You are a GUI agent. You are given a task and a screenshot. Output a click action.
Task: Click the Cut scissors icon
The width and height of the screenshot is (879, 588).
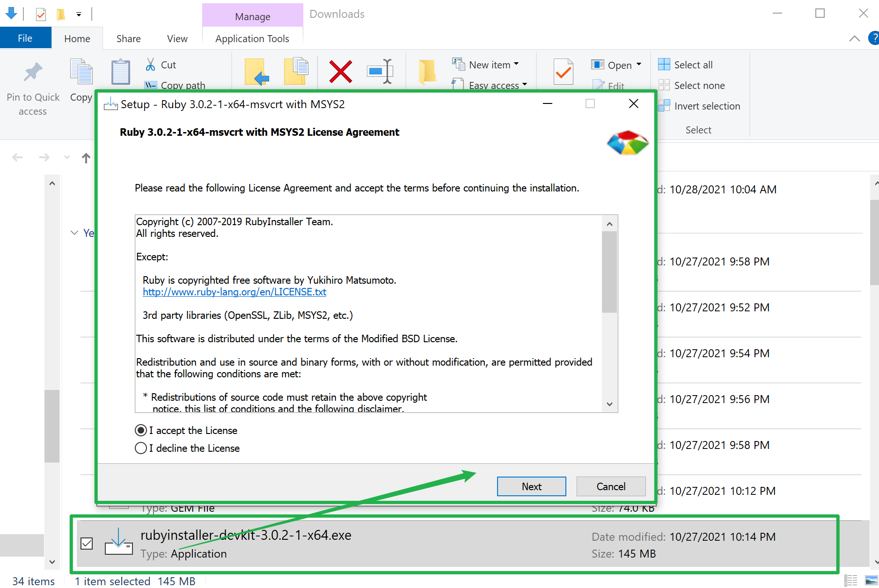coord(150,65)
